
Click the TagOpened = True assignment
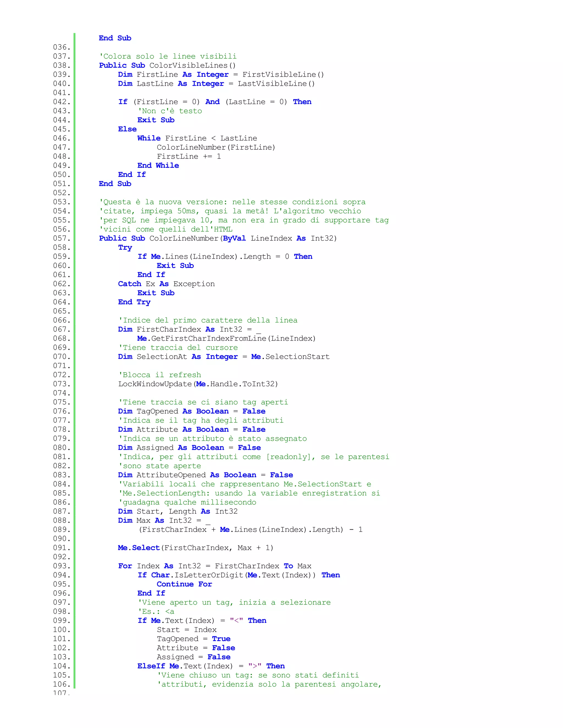coord(194,639)
